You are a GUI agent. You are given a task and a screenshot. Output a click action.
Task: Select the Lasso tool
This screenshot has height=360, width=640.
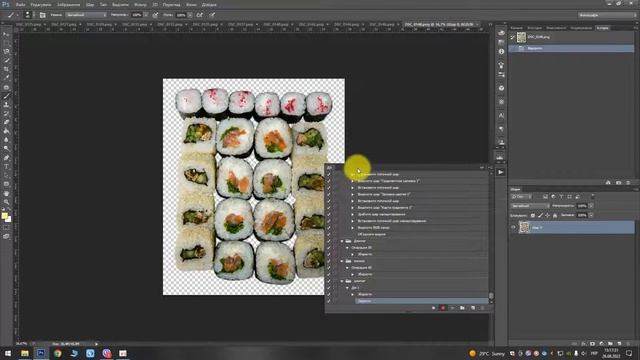6,52
